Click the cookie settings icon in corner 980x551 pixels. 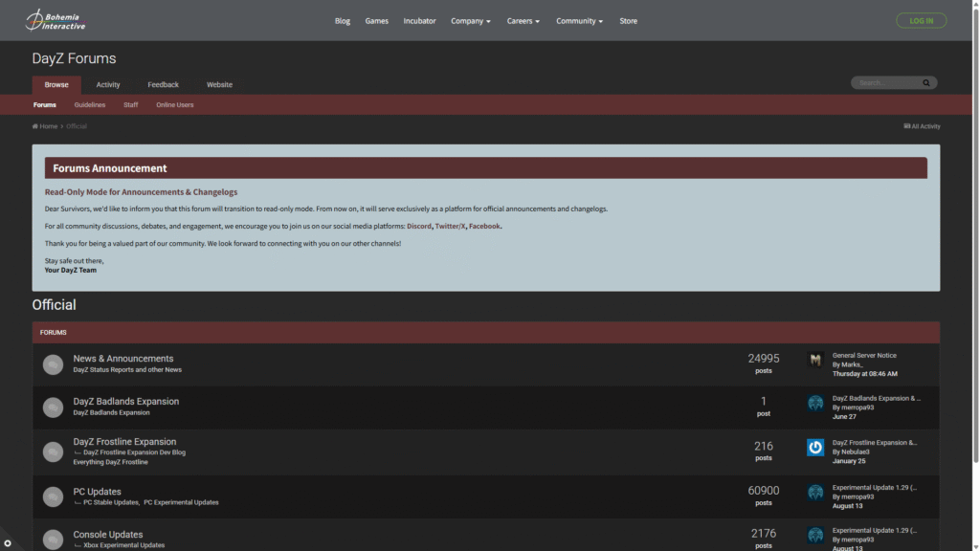[x=8, y=543]
